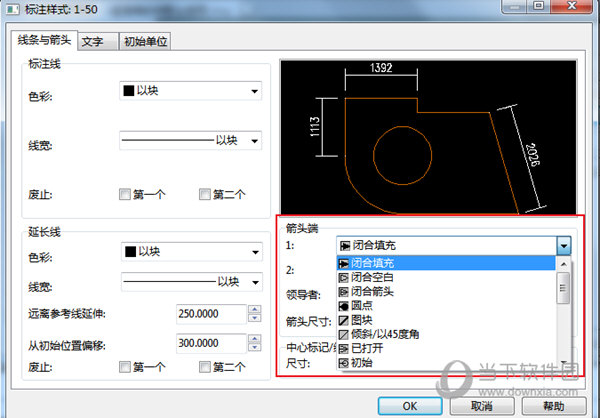Choose the highlighted 闭合填充 list entry text
The width and height of the screenshot is (600, 418).
tap(372, 263)
